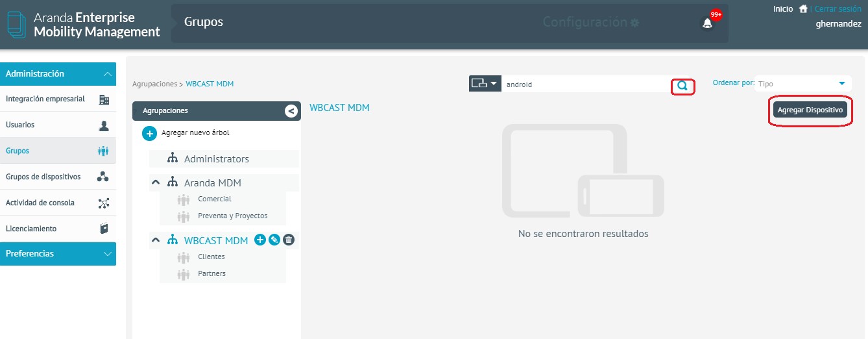868x339 pixels.
Task: Open Grupos menu item
Action: pyautogui.click(x=58, y=151)
